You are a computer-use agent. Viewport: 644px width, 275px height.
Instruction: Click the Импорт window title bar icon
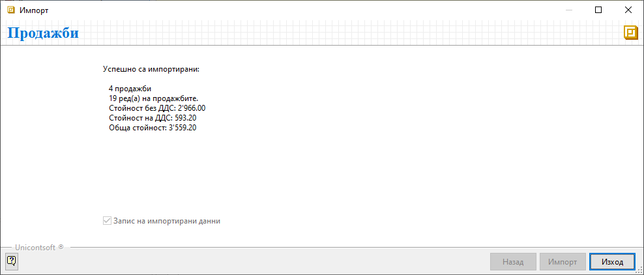[11, 10]
